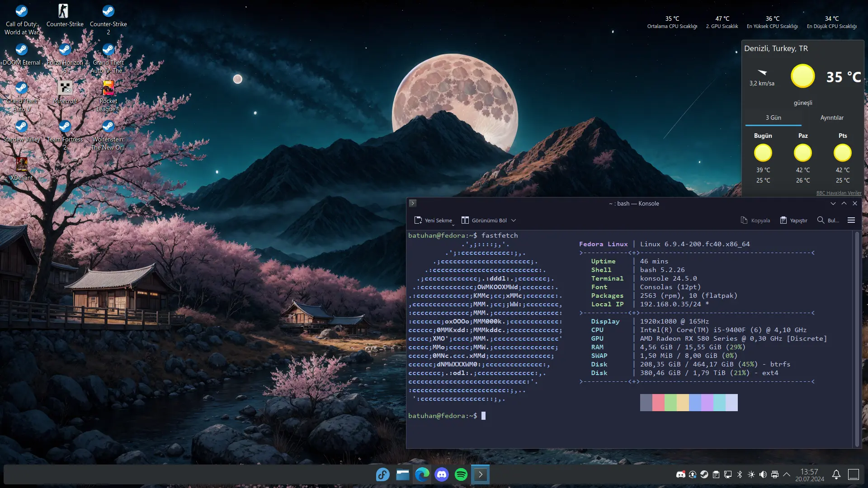Select the Team Fortress 2 shortcut
This screenshot has width=868, height=488.
(65, 135)
